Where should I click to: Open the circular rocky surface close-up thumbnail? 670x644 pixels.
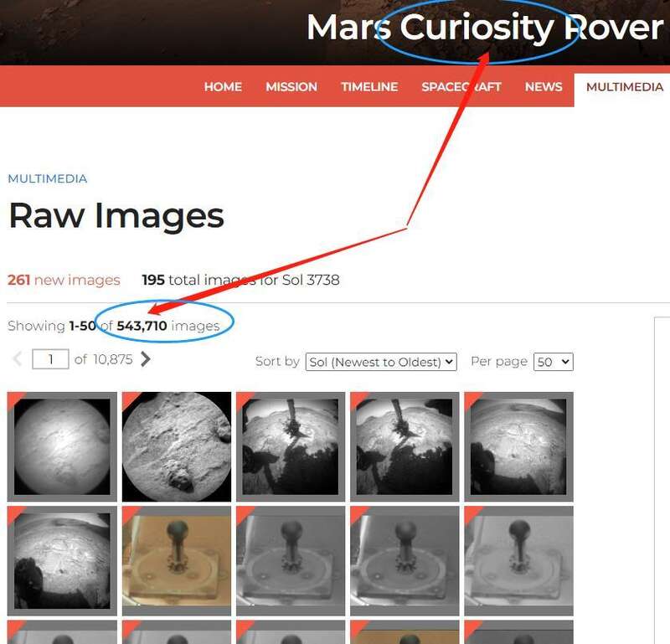point(177,446)
